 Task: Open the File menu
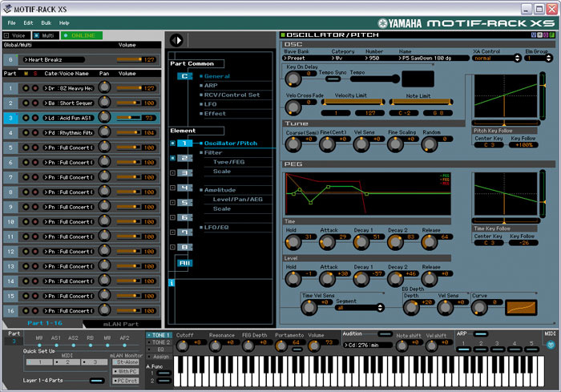tap(11, 23)
